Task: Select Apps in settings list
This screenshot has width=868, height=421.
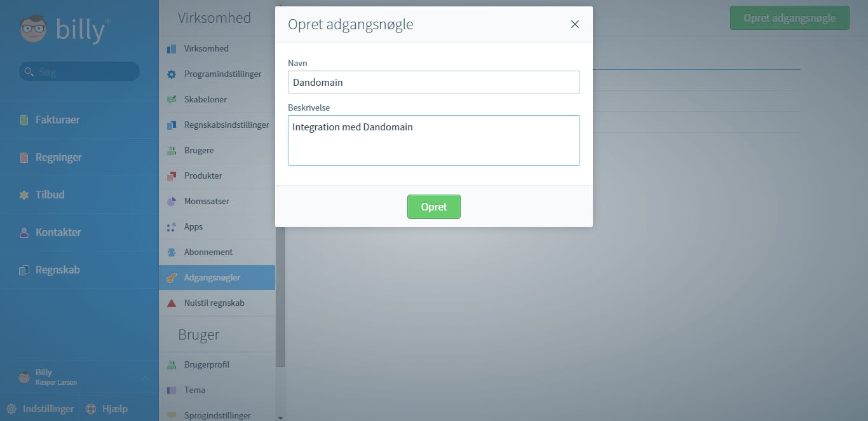Action: click(217, 227)
